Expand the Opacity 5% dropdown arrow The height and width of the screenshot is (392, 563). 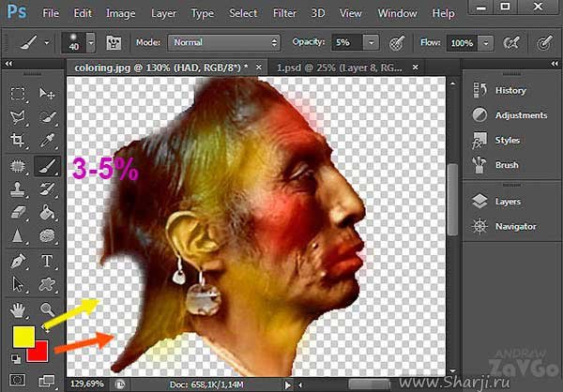[372, 43]
